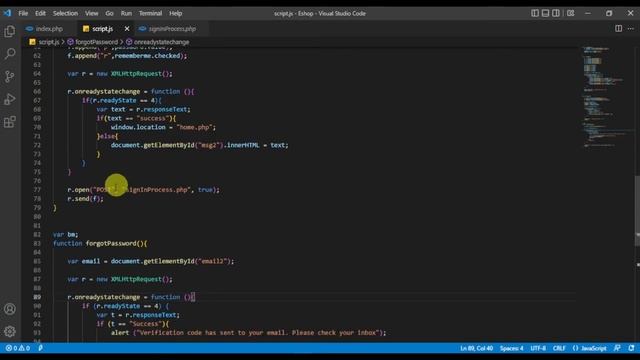Image resolution: width=640 pixels, height=360 pixels.
Task: Open the Run and Debug view
Action: (10, 99)
